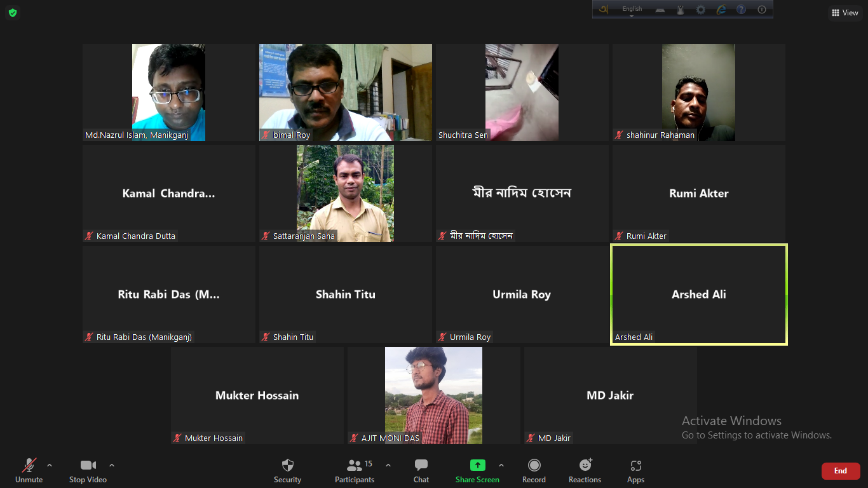This screenshot has height=488, width=868.
Task: Select bimal Roy video tile
Action: click(x=346, y=92)
